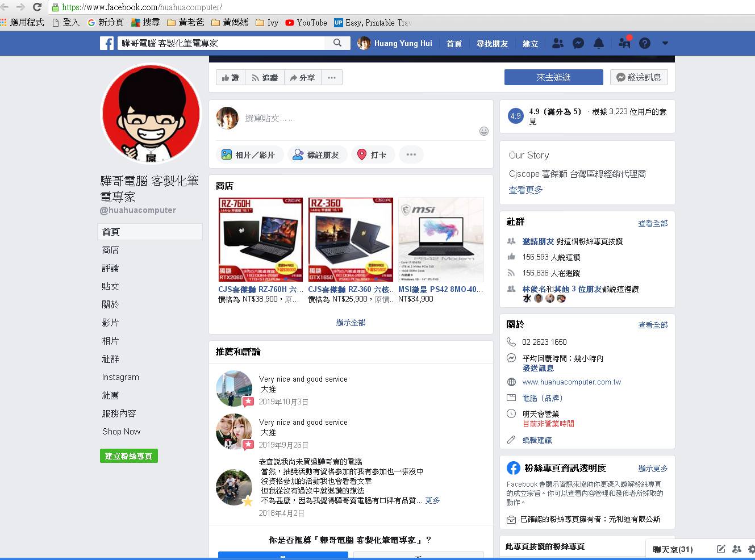Click the Facebook search input field
Image resolution: width=755 pixels, height=560 pixels.
(x=221, y=43)
